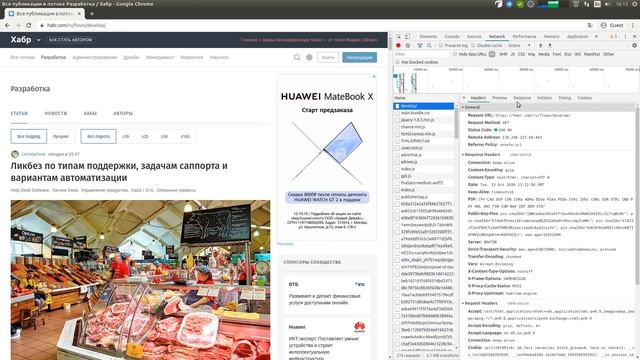Tick the Has blocked cookies checkbox
640x360 pixels.
398,62
